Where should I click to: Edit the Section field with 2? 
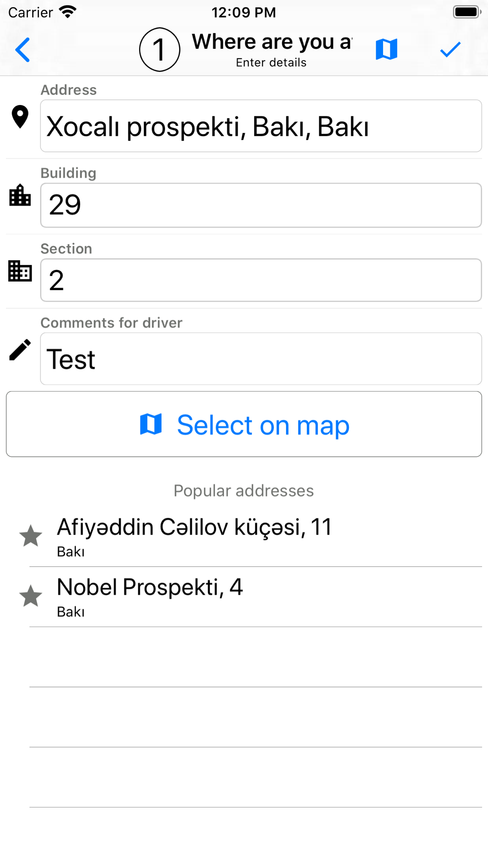point(261,280)
